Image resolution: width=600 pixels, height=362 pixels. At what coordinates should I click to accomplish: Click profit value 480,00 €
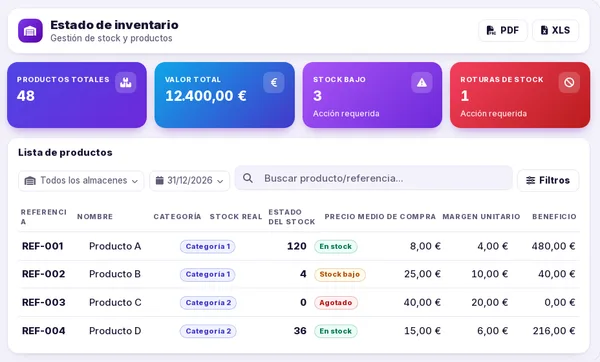point(553,246)
